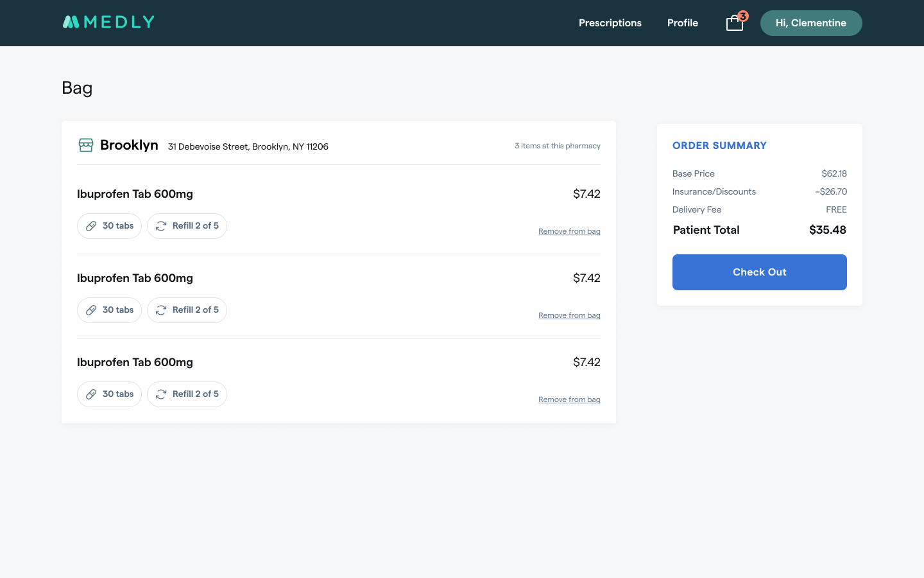
Task: Remove the second Ibuprofen item from the bag
Action: (569, 315)
